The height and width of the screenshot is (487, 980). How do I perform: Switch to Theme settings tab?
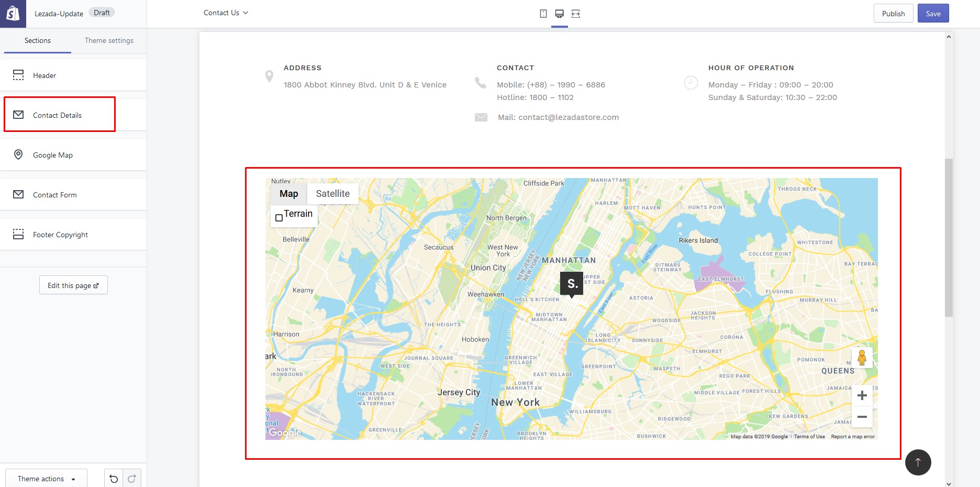tap(109, 40)
